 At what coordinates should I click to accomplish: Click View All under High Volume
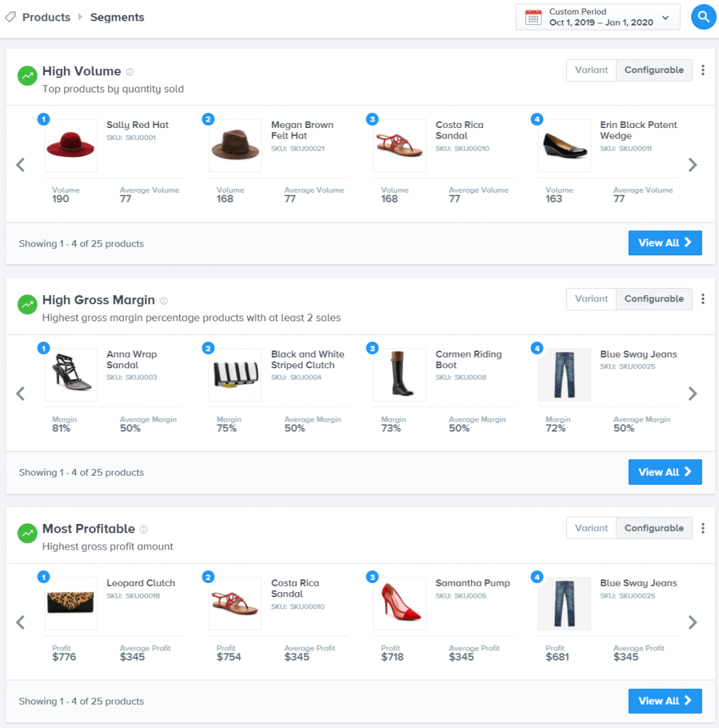(665, 243)
